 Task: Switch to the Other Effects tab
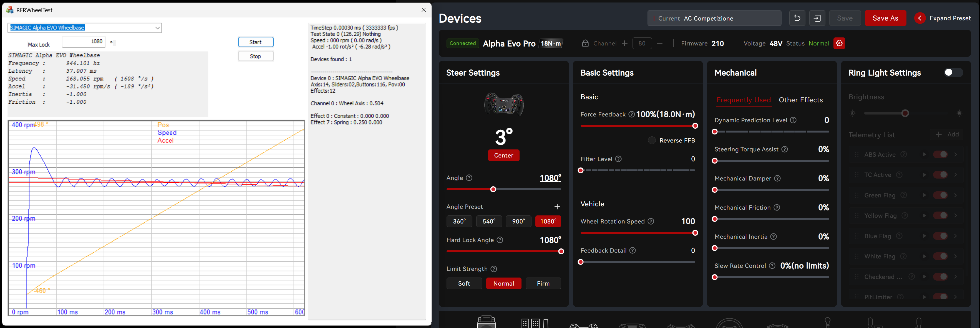point(800,100)
